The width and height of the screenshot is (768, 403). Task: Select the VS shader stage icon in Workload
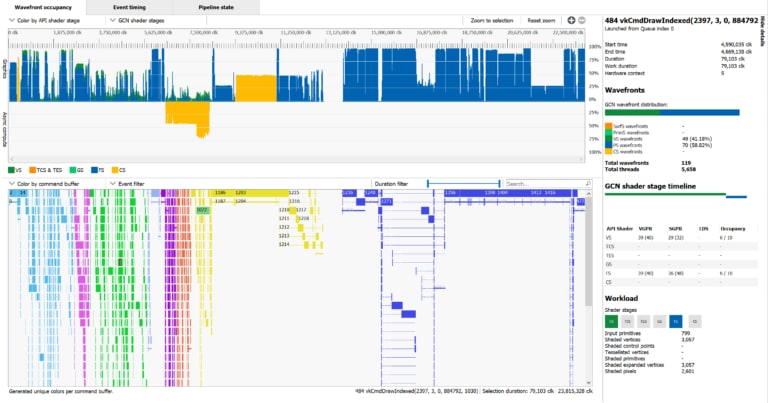(612, 320)
